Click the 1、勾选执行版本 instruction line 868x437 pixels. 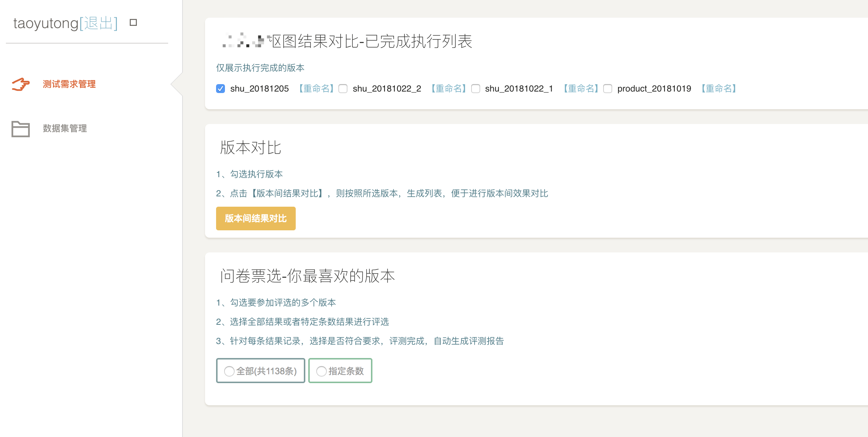(250, 174)
